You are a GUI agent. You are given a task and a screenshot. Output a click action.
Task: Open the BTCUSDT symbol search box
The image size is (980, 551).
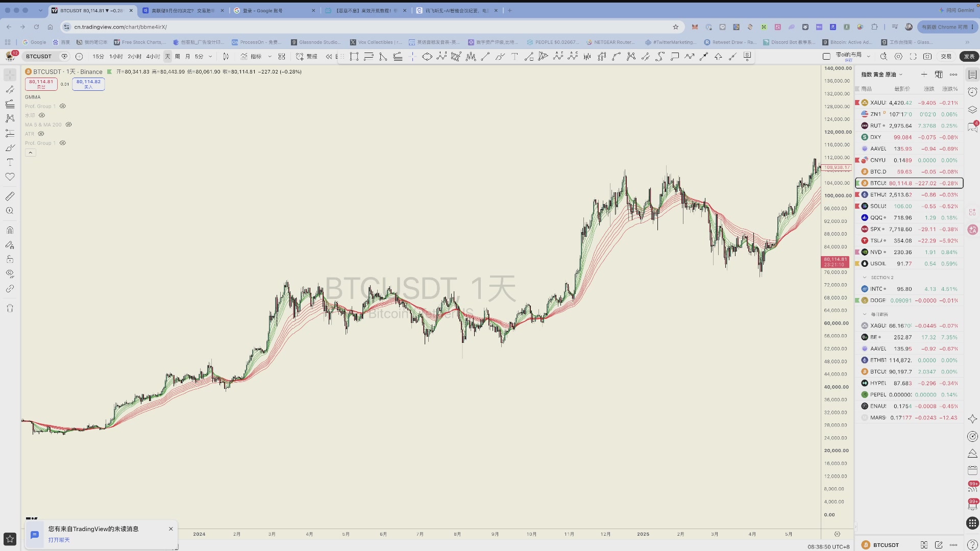[x=39, y=57]
